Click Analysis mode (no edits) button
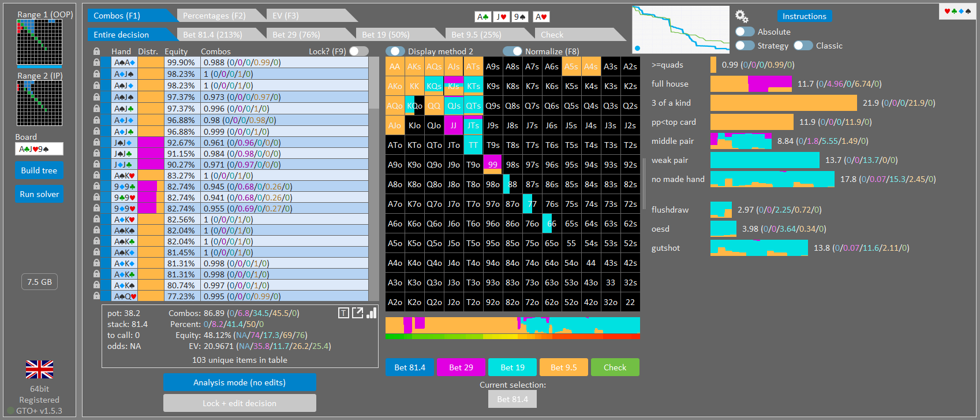Screen dimensions: 980x420 coord(240,382)
